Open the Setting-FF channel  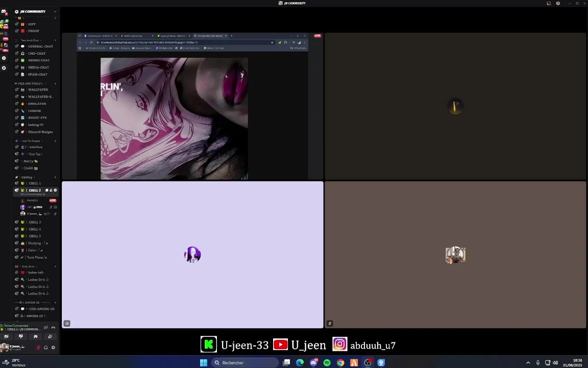pos(36,125)
